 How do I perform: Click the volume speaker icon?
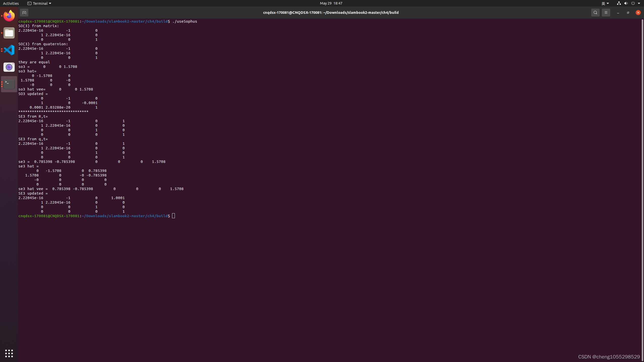[626, 3]
